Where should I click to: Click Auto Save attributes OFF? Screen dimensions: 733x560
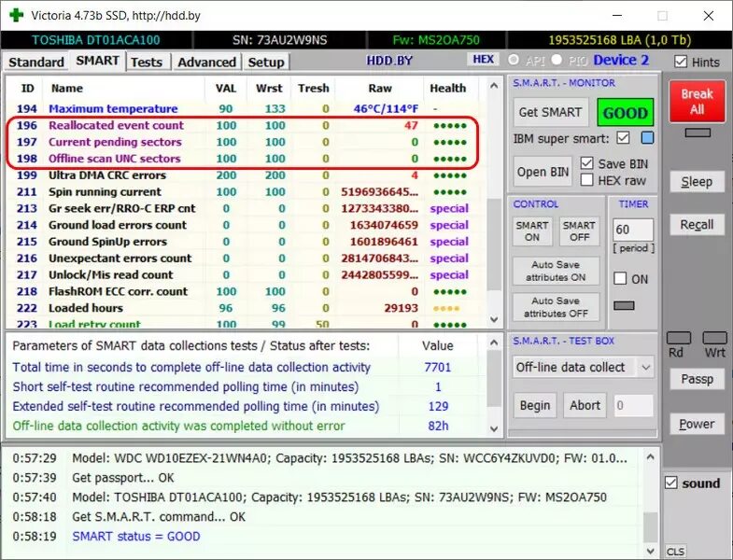click(x=556, y=307)
